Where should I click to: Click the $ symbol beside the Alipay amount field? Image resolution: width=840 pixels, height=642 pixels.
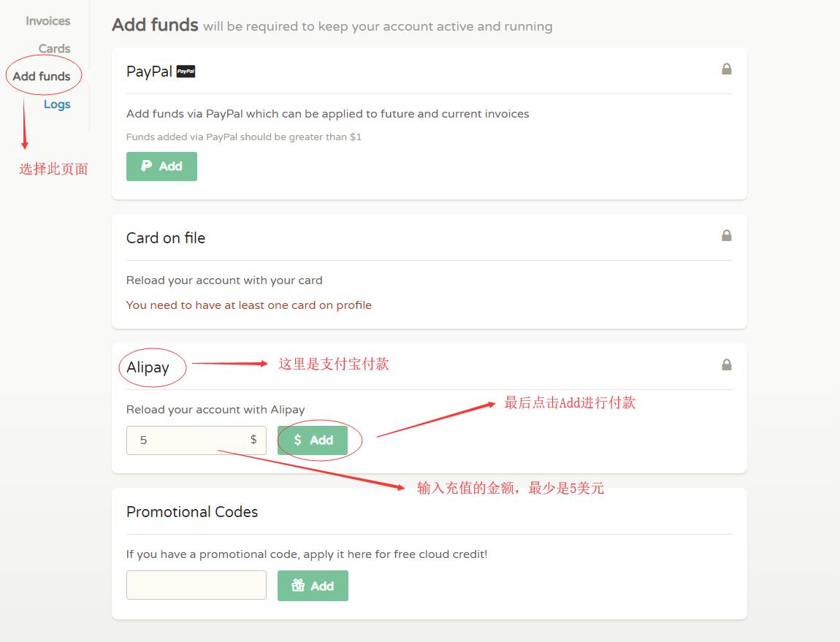coord(254,440)
